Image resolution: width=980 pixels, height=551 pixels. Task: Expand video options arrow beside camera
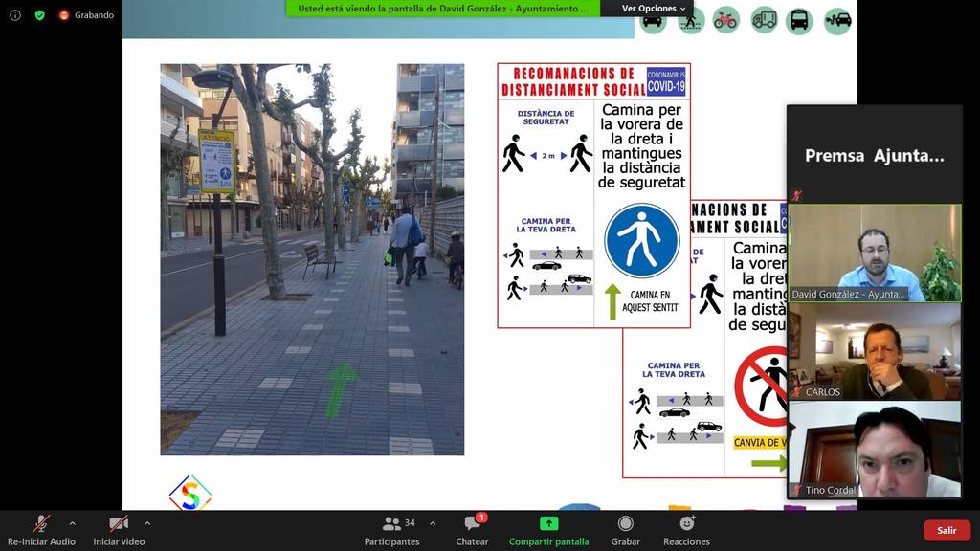click(x=146, y=523)
